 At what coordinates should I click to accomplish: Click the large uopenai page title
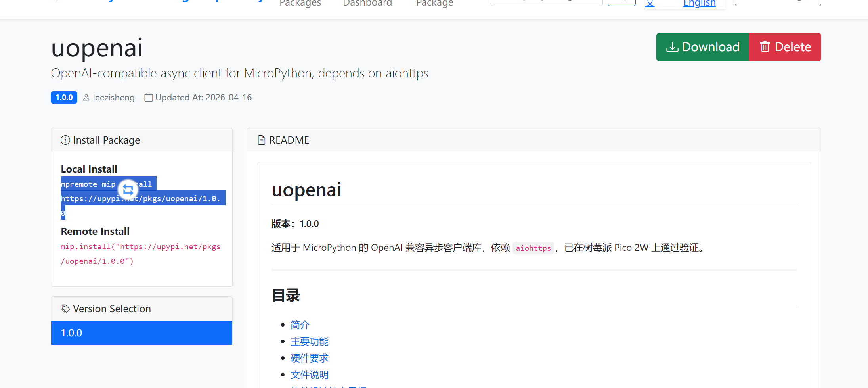(97, 48)
